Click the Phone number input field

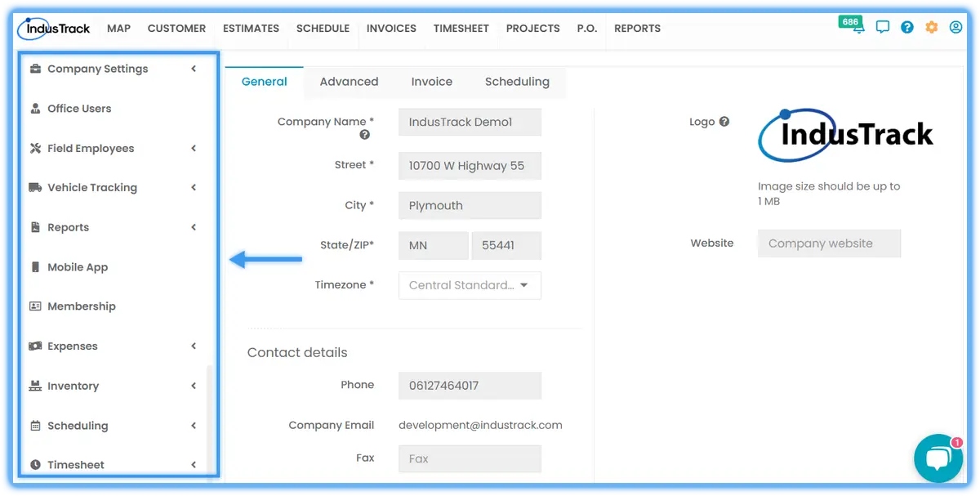[x=470, y=386]
